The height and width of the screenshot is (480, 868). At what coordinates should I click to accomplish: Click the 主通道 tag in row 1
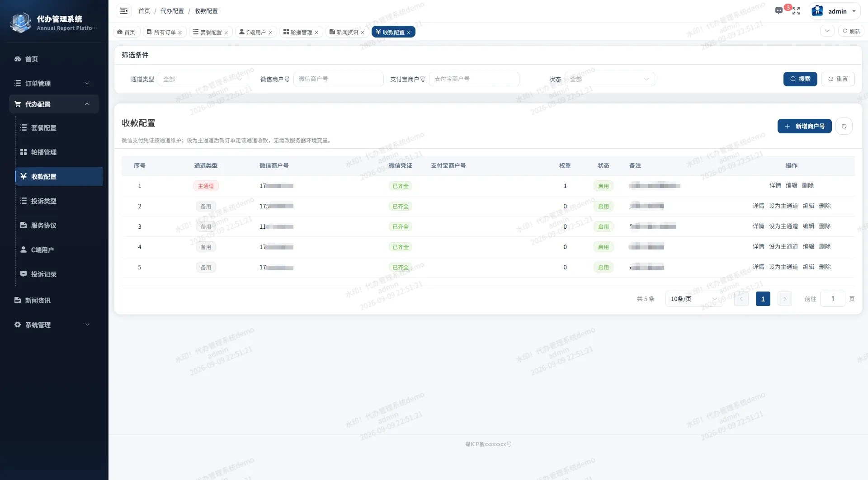point(206,186)
